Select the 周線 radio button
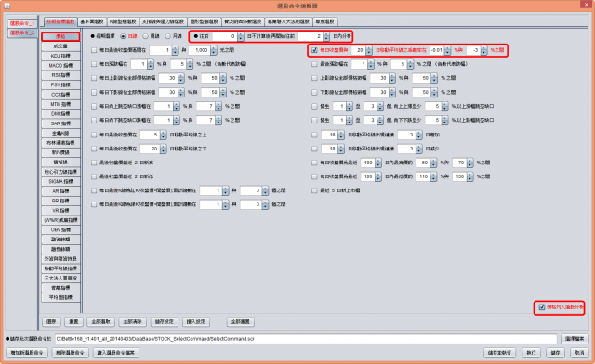This screenshot has height=364, width=595. pos(145,36)
